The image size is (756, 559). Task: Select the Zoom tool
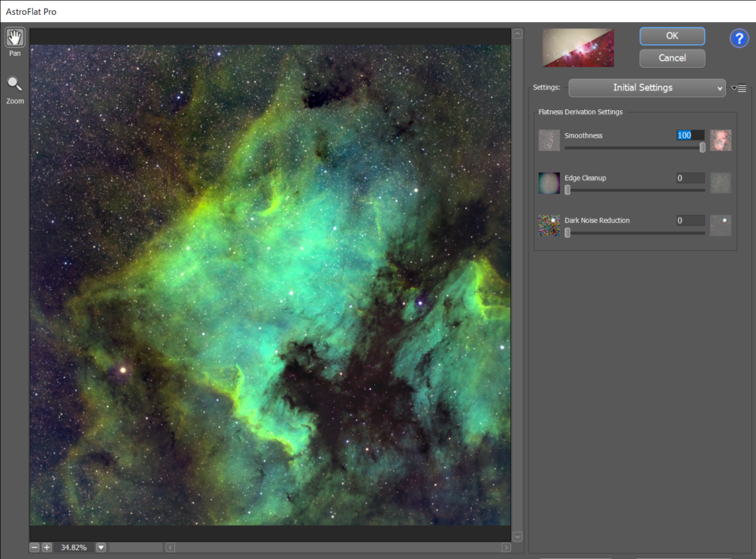coord(14,83)
